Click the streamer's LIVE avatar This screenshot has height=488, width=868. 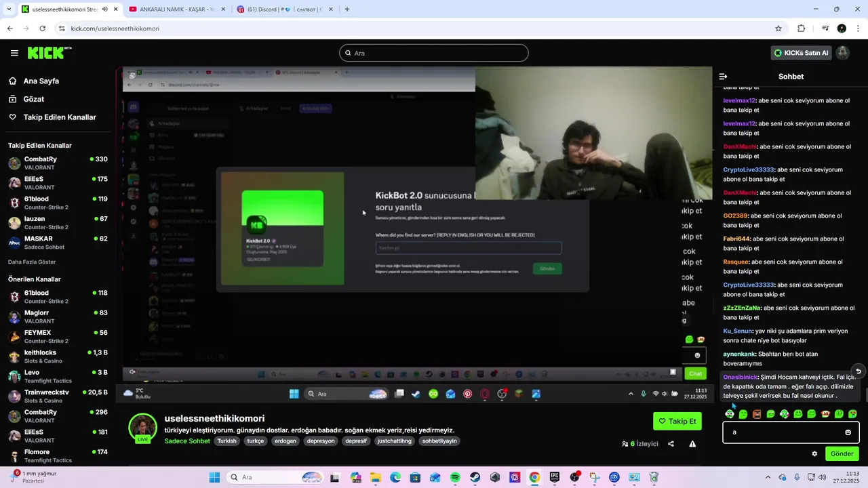[143, 428]
